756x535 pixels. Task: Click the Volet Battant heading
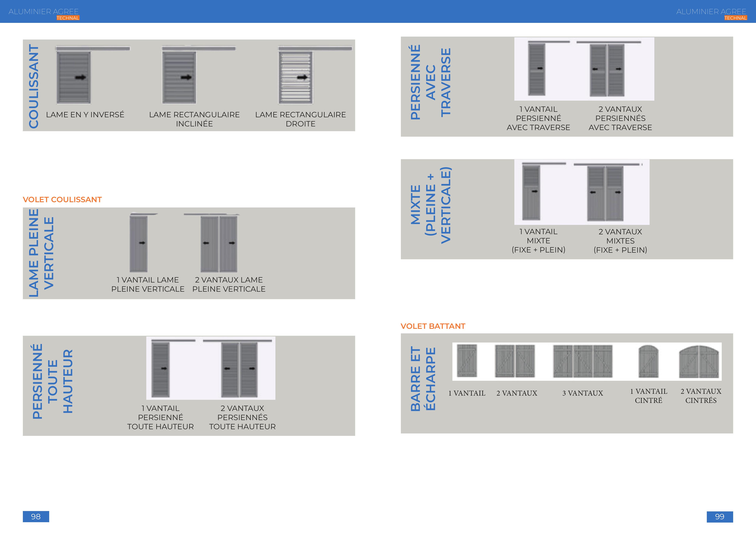433,326
